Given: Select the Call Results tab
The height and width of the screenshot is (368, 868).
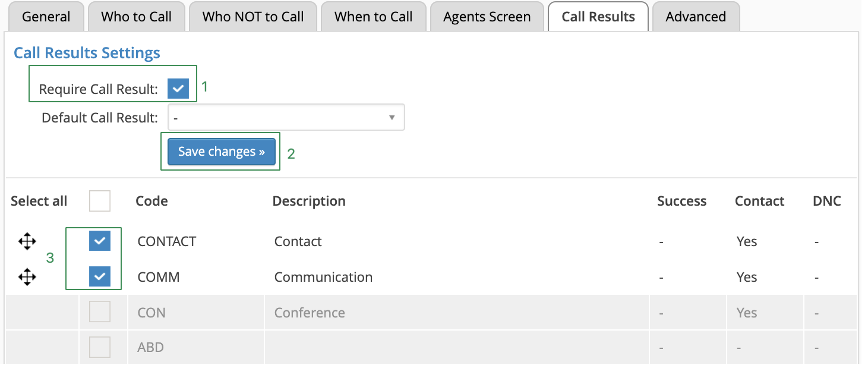Looking at the screenshot, I should pyautogui.click(x=598, y=17).
